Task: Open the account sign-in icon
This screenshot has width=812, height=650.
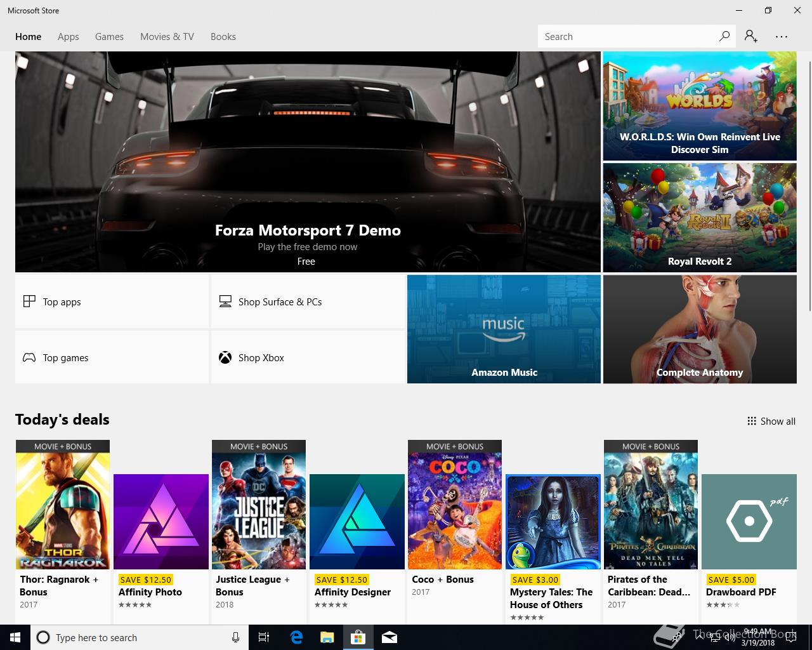Action: point(751,36)
